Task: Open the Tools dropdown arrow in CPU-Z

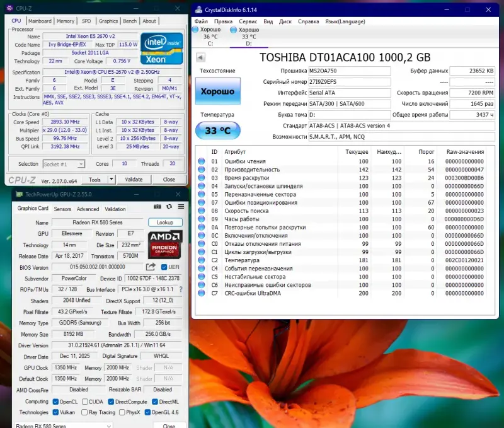Action: pos(113,180)
